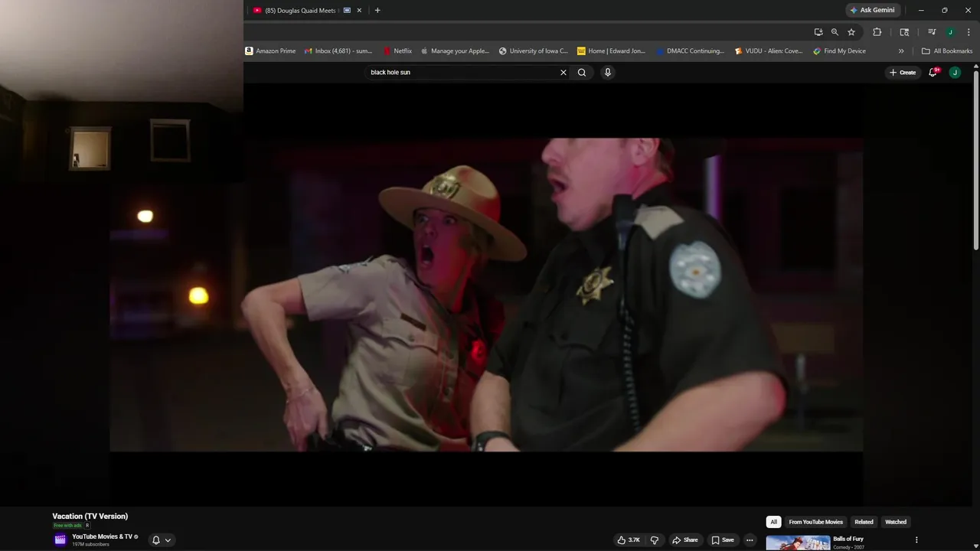Open options menu for Balls of Fury

(x=916, y=540)
